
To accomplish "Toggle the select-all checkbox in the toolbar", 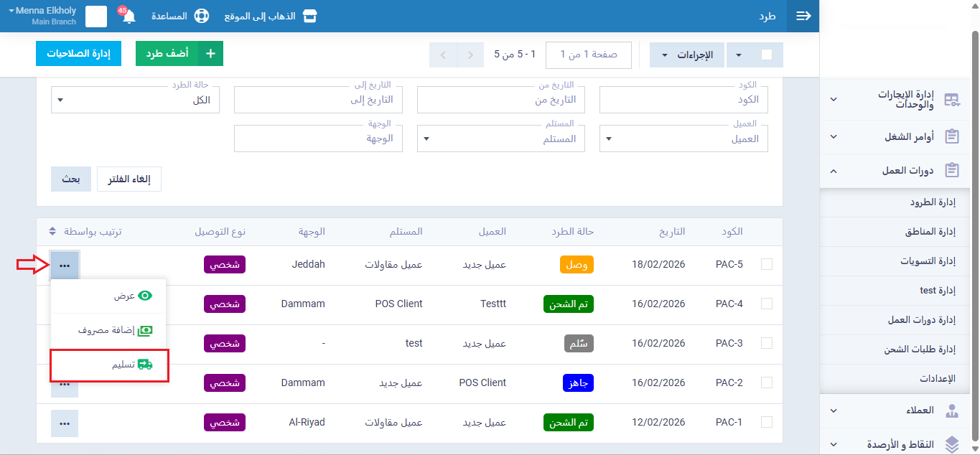I will point(767,55).
